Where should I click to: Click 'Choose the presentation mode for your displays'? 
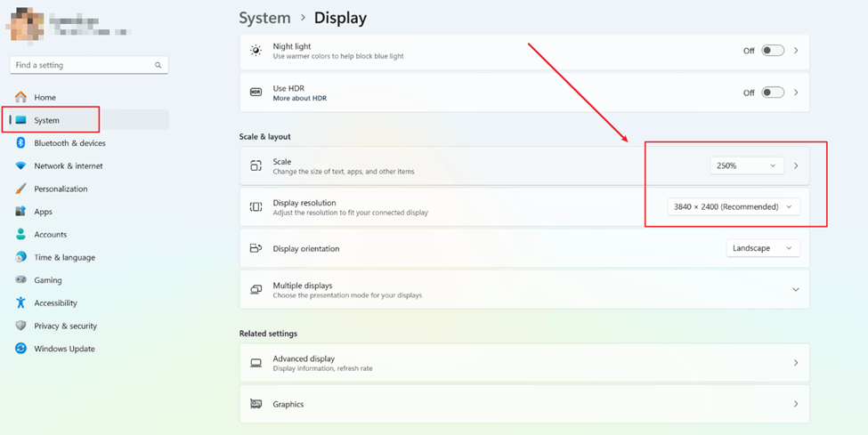(x=347, y=295)
